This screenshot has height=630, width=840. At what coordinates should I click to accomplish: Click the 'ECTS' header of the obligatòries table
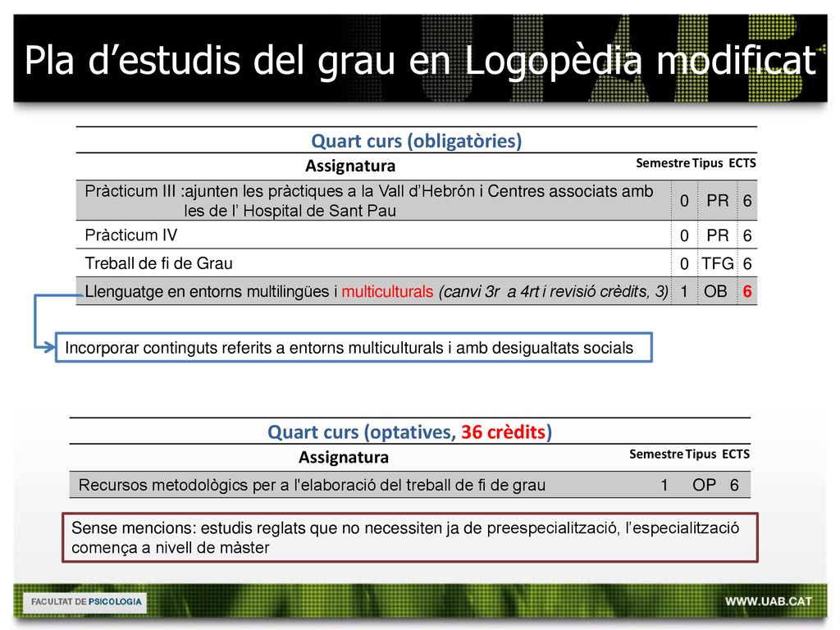click(742, 163)
